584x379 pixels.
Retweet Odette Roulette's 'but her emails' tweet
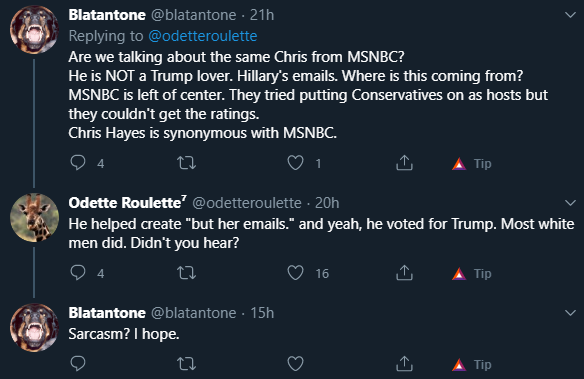pos(186,273)
